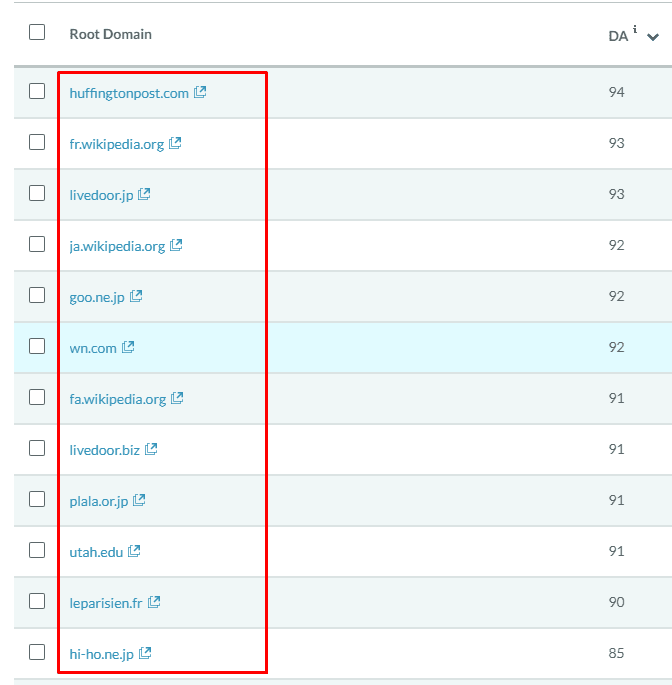Click the DA info superscript icon

635,29
